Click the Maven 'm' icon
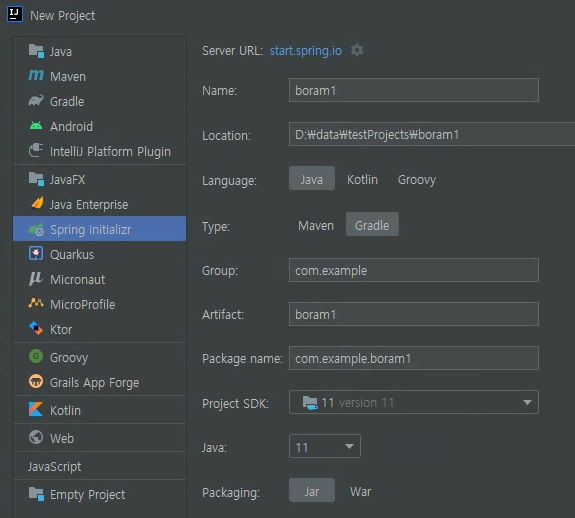Image resolution: width=575 pixels, height=518 pixels. tap(36, 76)
